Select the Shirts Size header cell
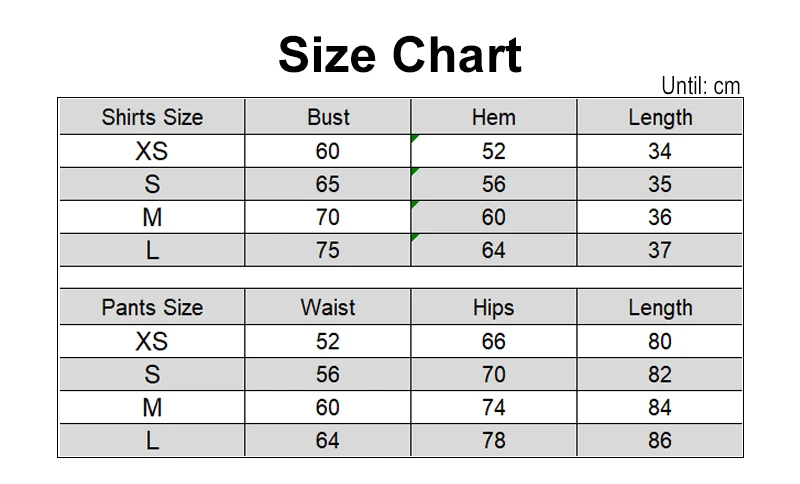This screenshot has width=800, height=484. [152, 117]
